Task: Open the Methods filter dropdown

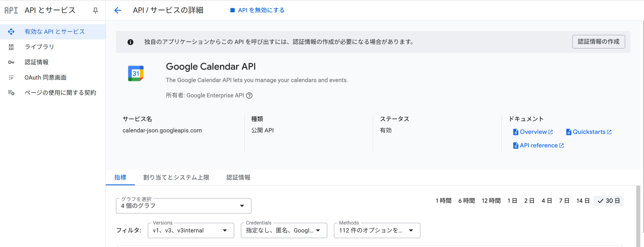Action: click(x=377, y=230)
